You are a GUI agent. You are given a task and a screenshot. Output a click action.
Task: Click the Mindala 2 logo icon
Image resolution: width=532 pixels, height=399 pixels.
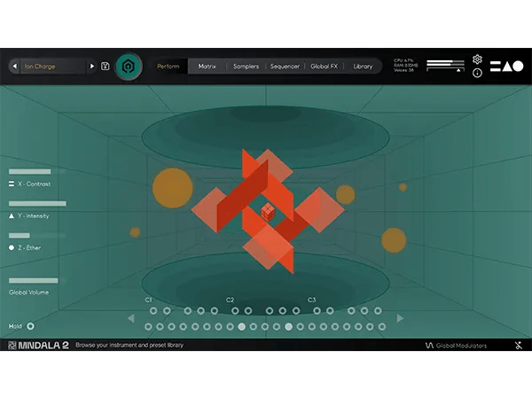pyautogui.click(x=12, y=346)
